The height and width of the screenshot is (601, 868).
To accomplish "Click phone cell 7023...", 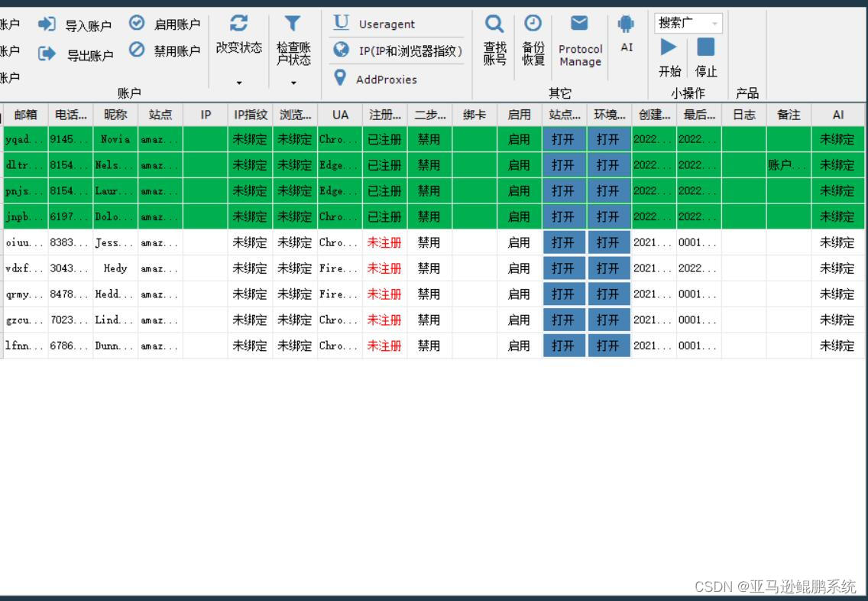I will tap(70, 320).
